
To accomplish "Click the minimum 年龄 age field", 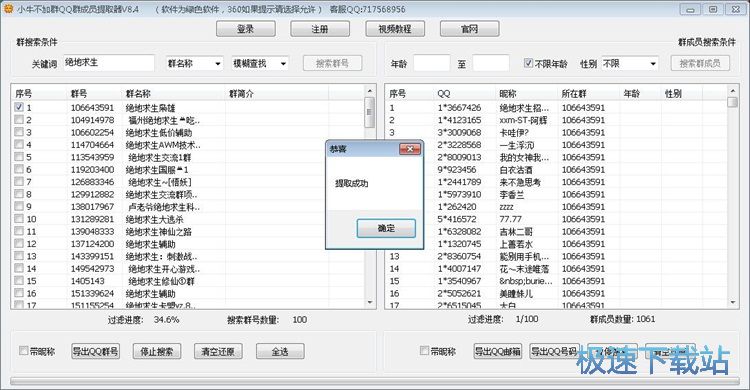I will click(x=432, y=63).
